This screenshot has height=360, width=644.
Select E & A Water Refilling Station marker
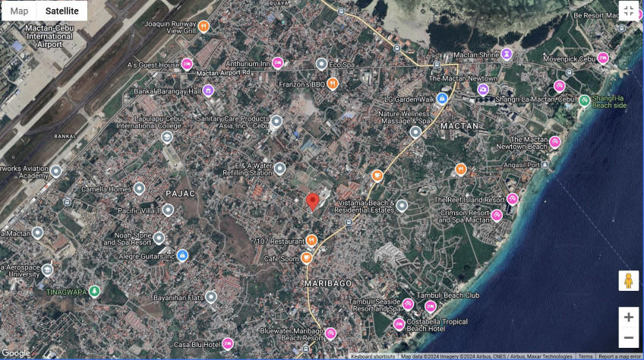click(280, 169)
